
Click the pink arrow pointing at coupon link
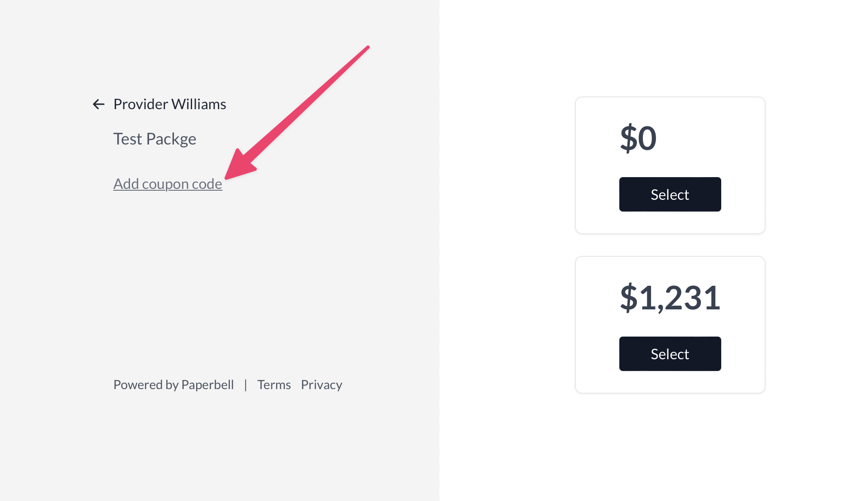299,113
